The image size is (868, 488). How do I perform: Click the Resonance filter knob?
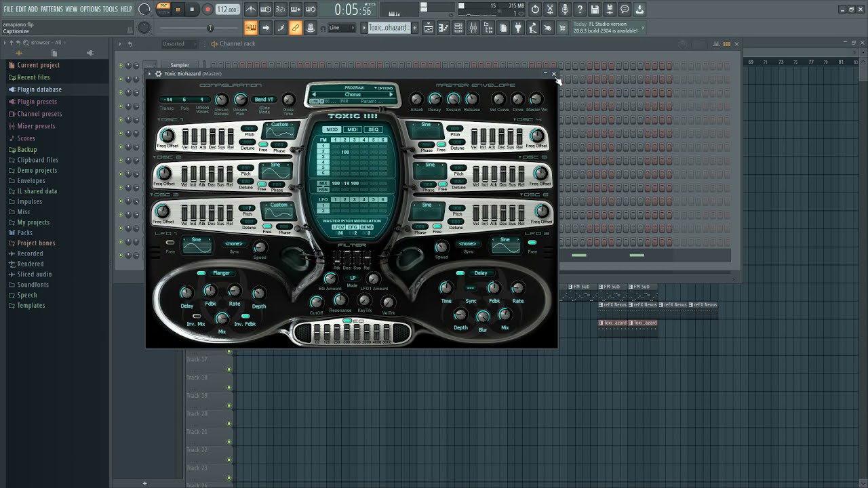[x=340, y=300]
